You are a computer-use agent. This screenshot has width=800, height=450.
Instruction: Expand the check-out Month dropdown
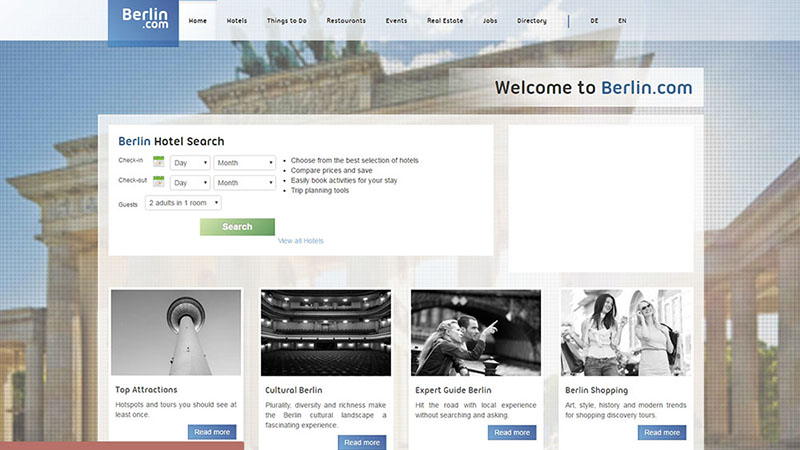point(244,183)
